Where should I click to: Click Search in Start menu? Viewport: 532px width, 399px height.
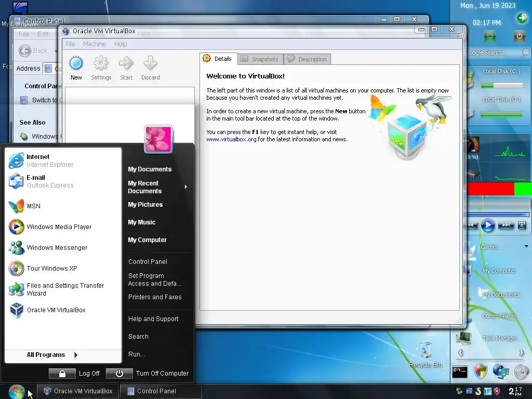138,337
